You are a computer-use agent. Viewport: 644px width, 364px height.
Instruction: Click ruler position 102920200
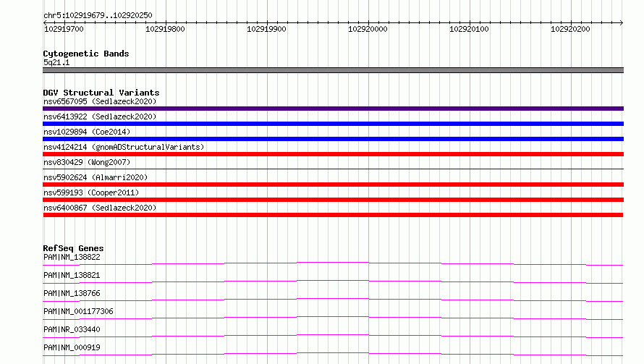pyautogui.click(x=570, y=29)
